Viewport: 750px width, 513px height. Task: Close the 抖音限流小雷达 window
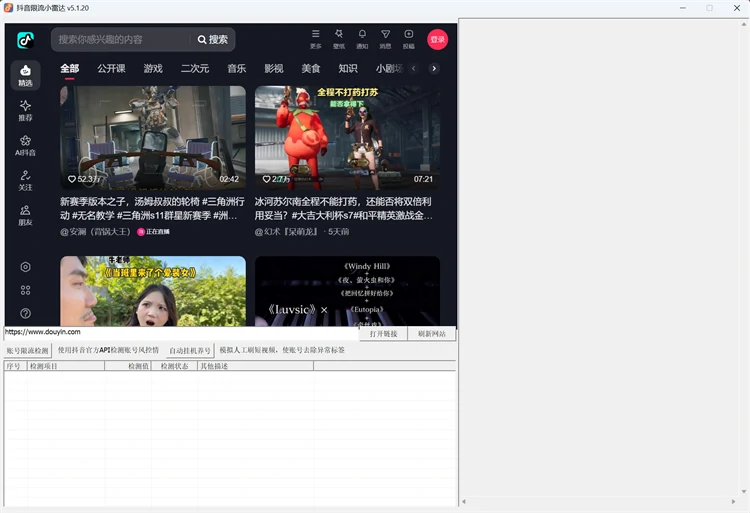click(x=737, y=8)
